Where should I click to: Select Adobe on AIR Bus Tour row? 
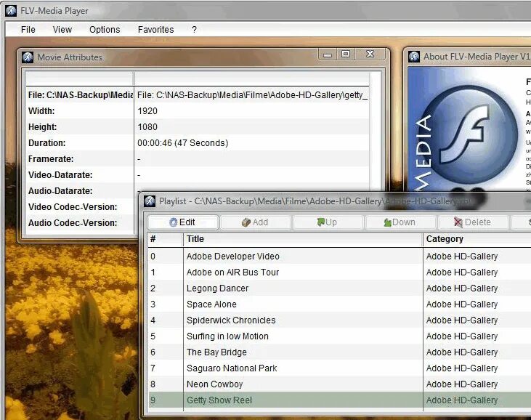point(339,272)
